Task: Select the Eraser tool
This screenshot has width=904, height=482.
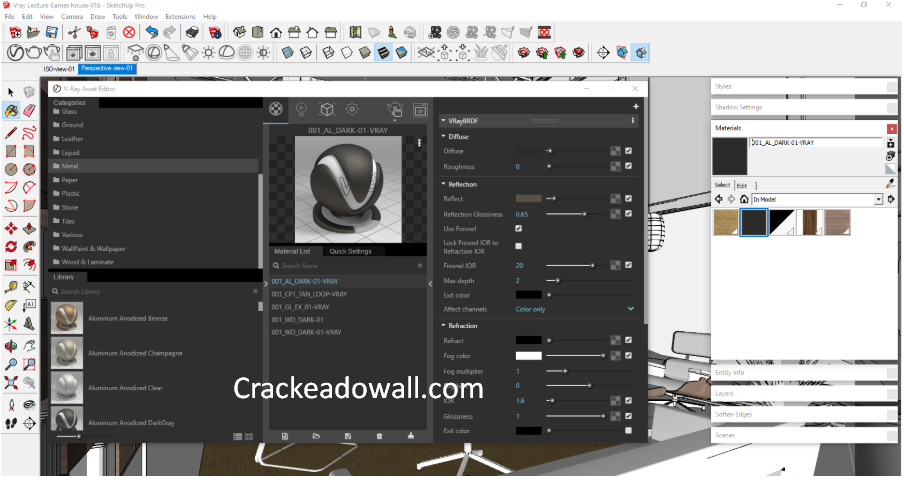Action: [29, 110]
